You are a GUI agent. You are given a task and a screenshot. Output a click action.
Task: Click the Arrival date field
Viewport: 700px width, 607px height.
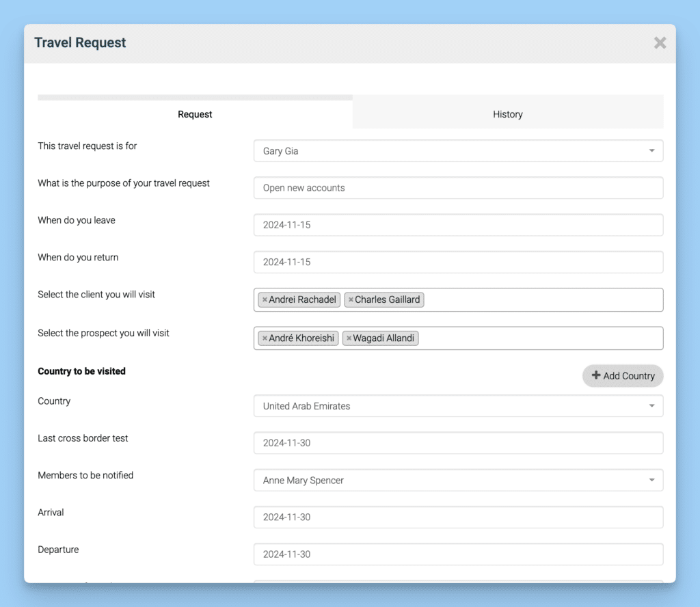point(458,517)
